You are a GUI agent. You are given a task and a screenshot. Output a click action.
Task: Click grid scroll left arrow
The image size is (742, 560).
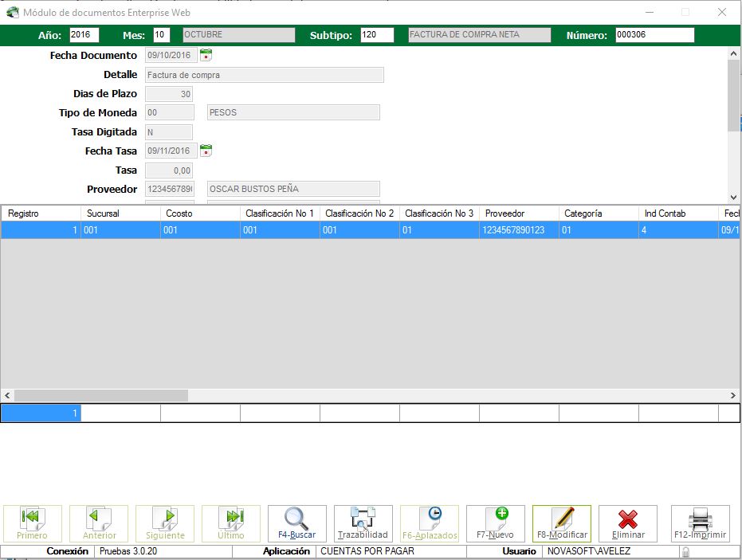pos(7,395)
